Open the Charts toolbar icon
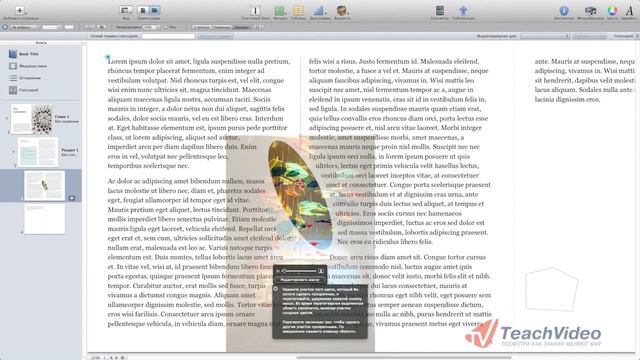This screenshot has height=360, width=640. [320, 10]
